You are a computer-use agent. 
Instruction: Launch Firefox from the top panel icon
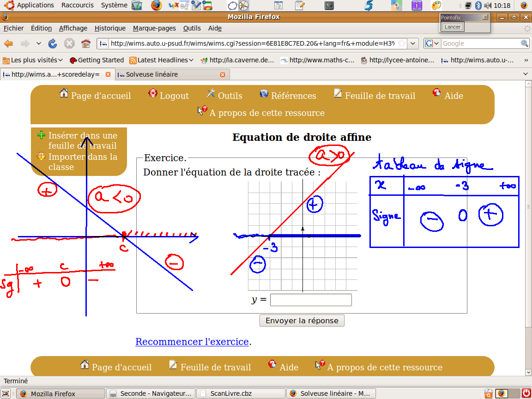(x=157, y=6)
